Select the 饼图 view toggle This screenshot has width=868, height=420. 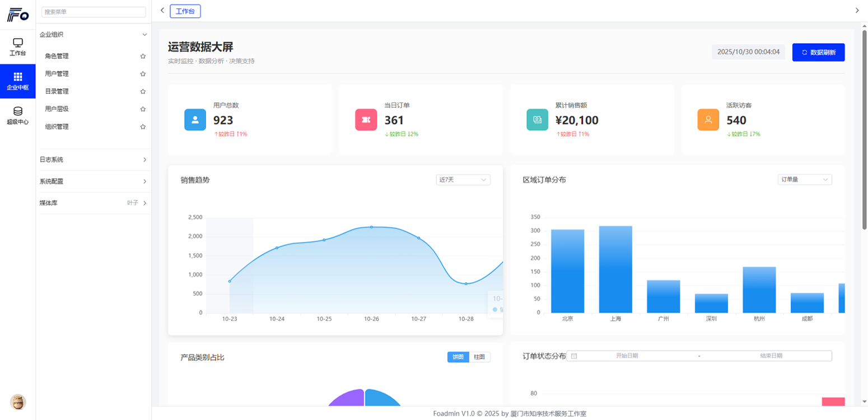[458, 357]
